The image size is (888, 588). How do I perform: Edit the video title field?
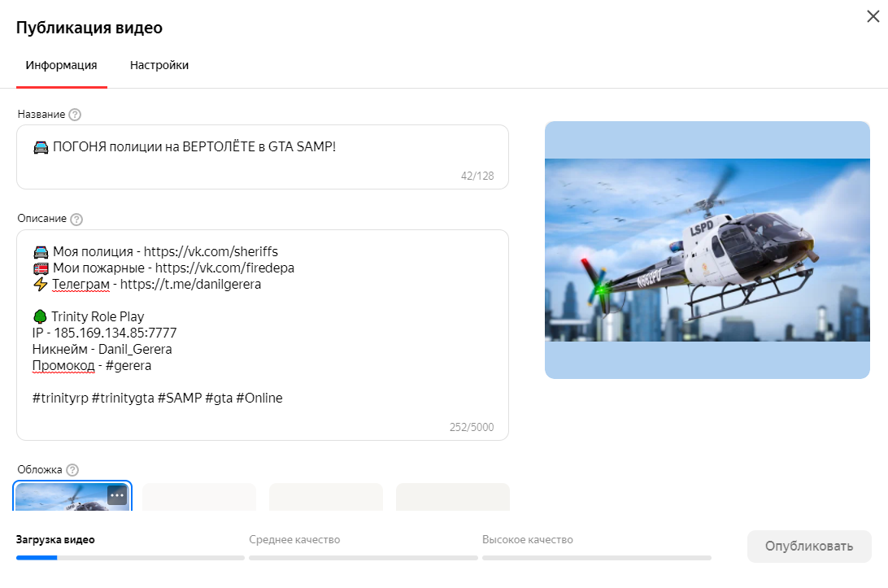[x=262, y=157]
